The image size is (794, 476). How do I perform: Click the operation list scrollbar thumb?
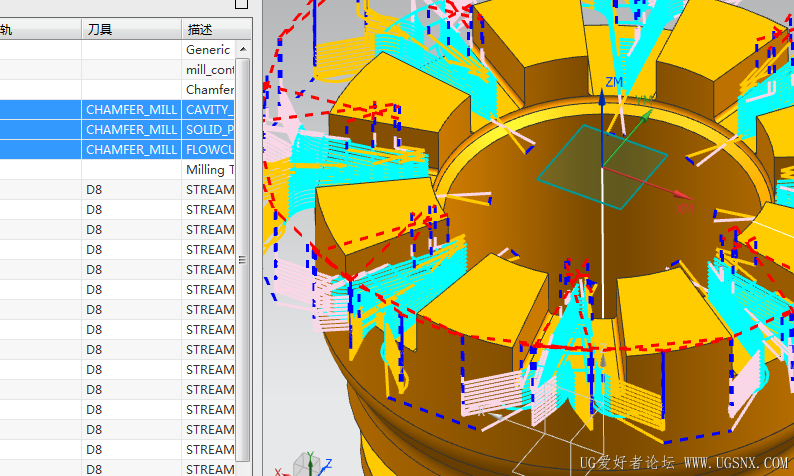[x=243, y=259]
